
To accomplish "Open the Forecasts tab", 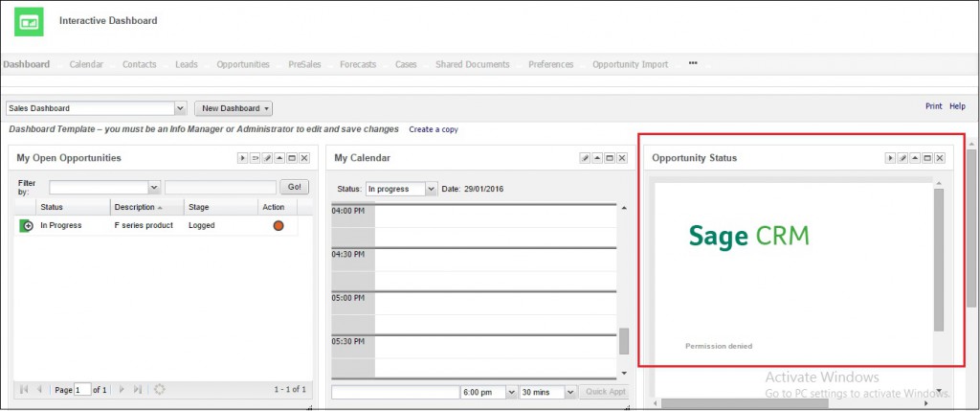I will pos(358,64).
